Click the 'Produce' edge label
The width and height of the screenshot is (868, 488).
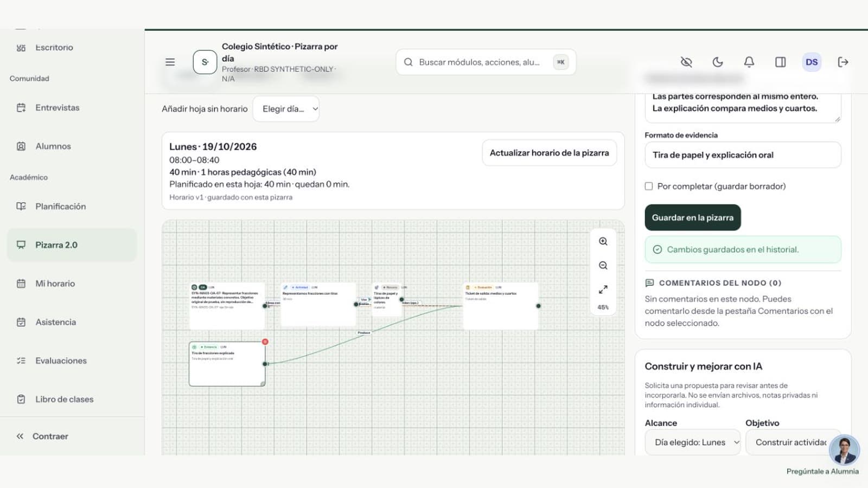pos(364,332)
